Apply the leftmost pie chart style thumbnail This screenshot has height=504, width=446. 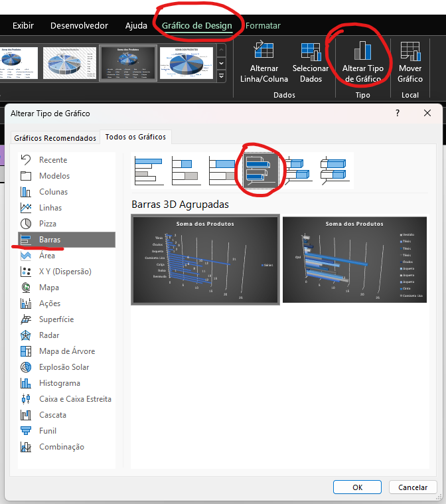pyautogui.click(x=19, y=63)
